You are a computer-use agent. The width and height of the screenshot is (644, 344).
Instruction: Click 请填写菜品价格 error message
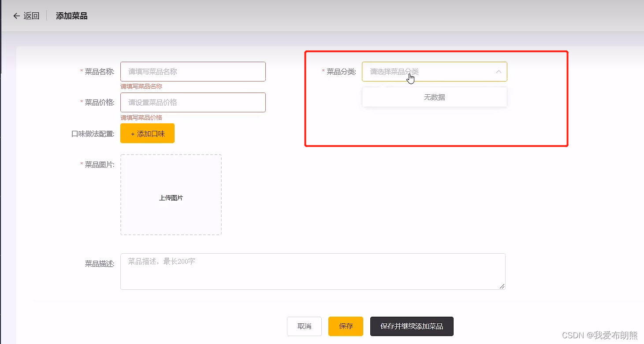click(141, 118)
